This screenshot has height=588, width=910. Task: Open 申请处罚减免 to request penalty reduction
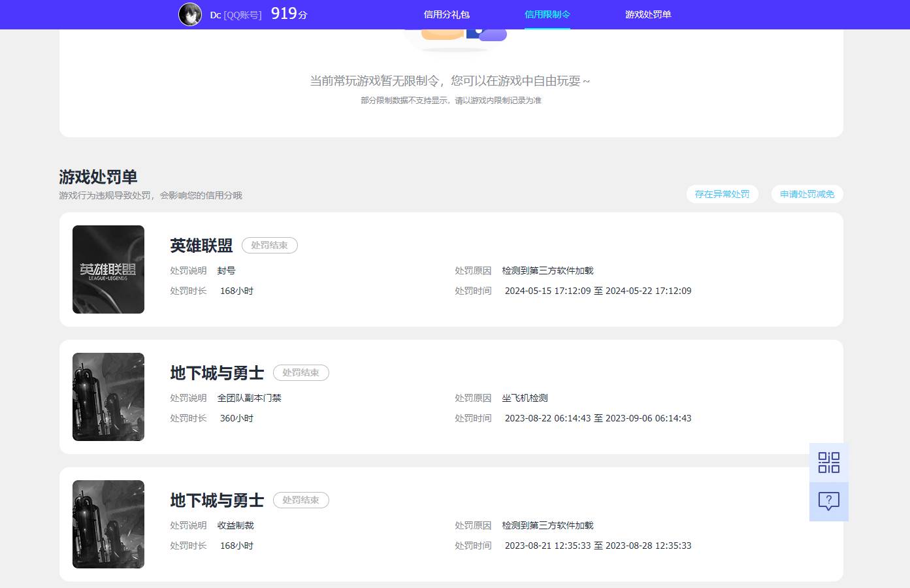click(x=807, y=194)
